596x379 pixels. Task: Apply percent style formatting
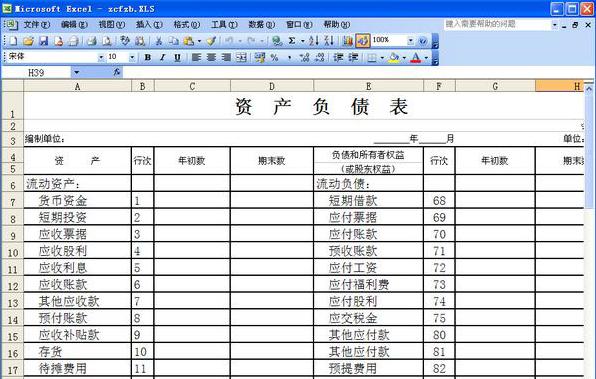click(274, 57)
